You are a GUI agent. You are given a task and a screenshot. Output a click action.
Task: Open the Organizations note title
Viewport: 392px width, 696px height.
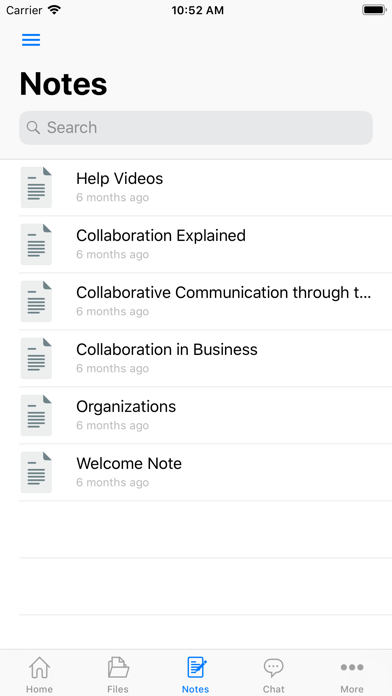(126, 407)
